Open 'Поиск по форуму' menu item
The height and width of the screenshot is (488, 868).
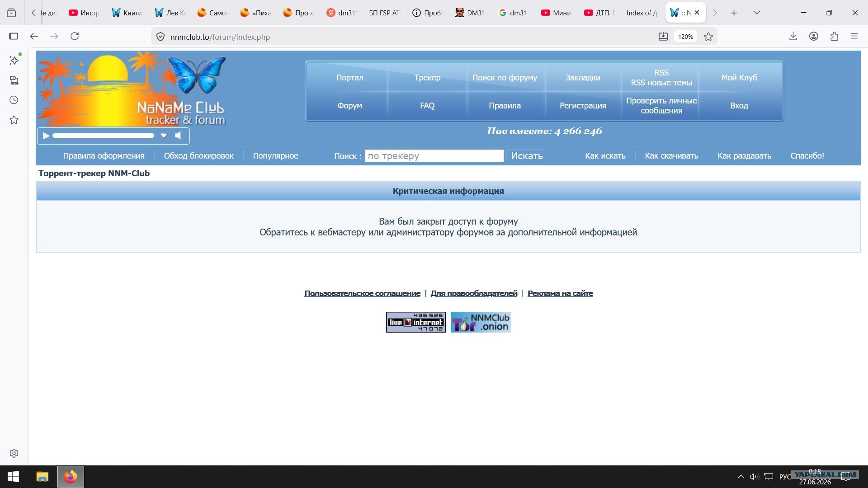point(505,78)
